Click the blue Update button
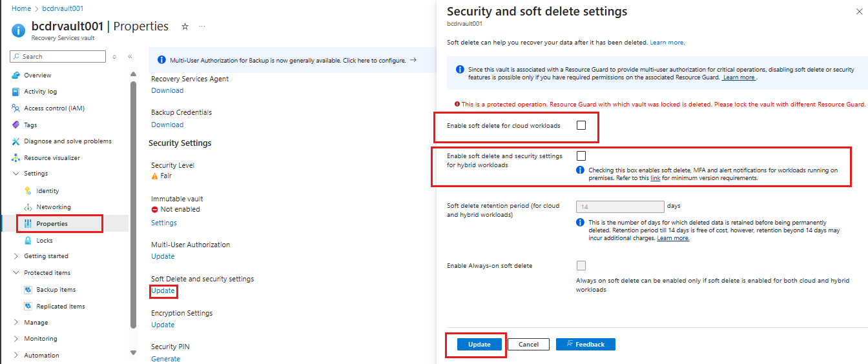This screenshot has height=364, width=868. [x=479, y=344]
